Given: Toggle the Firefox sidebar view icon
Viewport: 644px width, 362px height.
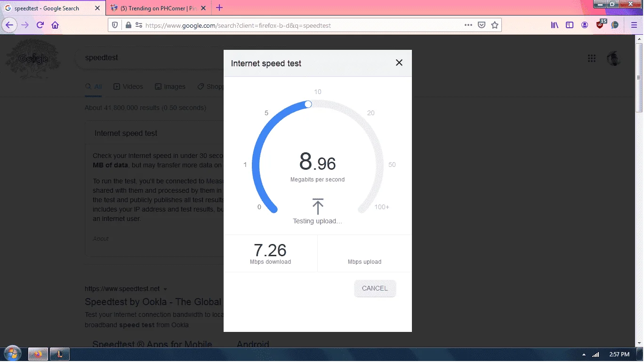Looking at the screenshot, I should (570, 25).
